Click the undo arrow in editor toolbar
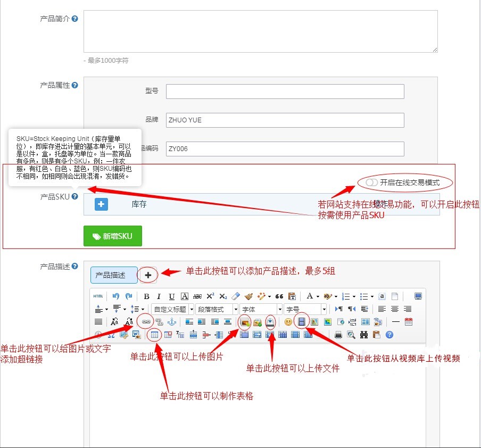This screenshot has height=448, width=481. click(x=115, y=296)
